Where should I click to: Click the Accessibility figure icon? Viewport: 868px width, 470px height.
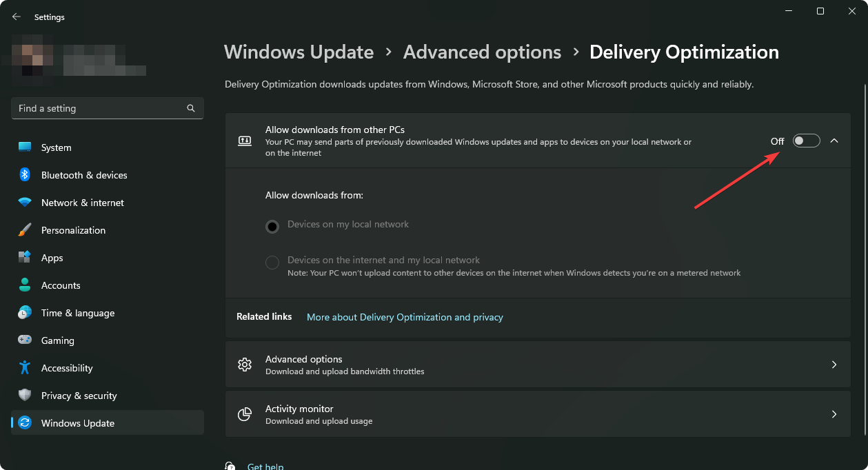25,367
